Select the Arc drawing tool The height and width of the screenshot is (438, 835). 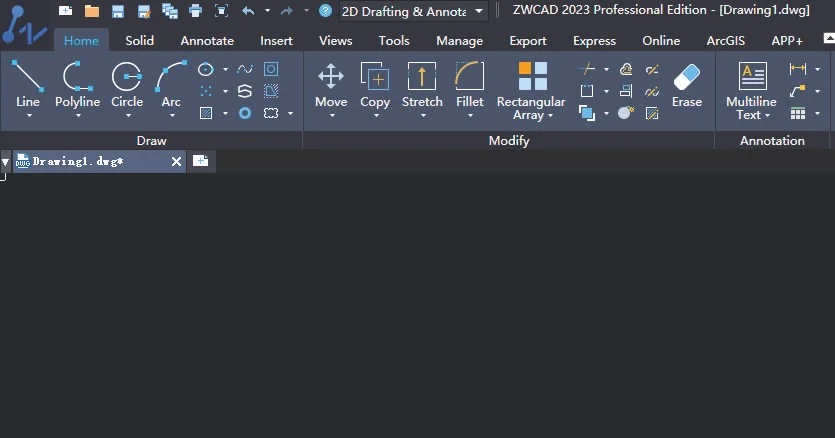coord(171,83)
